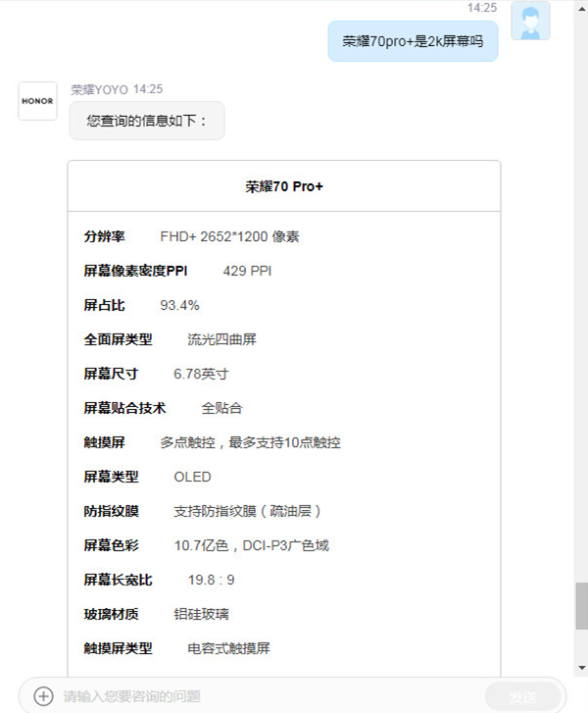Click the value 全贴合
588x713 pixels.
(x=221, y=408)
